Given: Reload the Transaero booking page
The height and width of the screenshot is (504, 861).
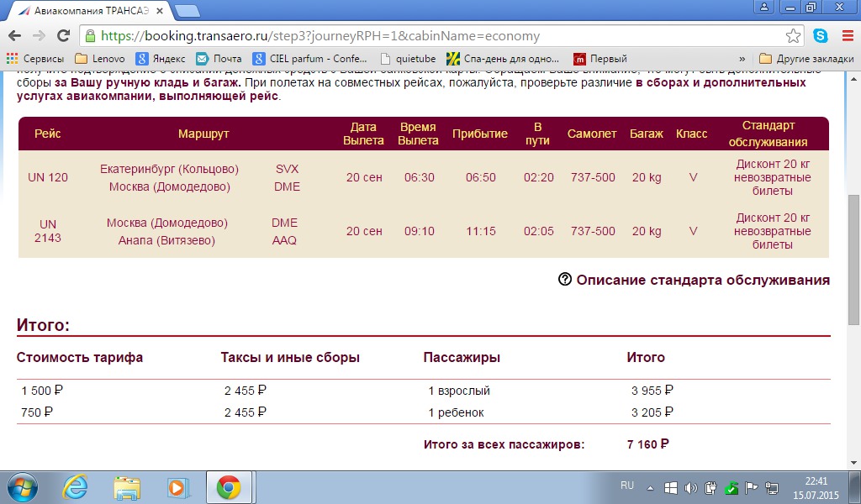Looking at the screenshot, I should coord(64,36).
